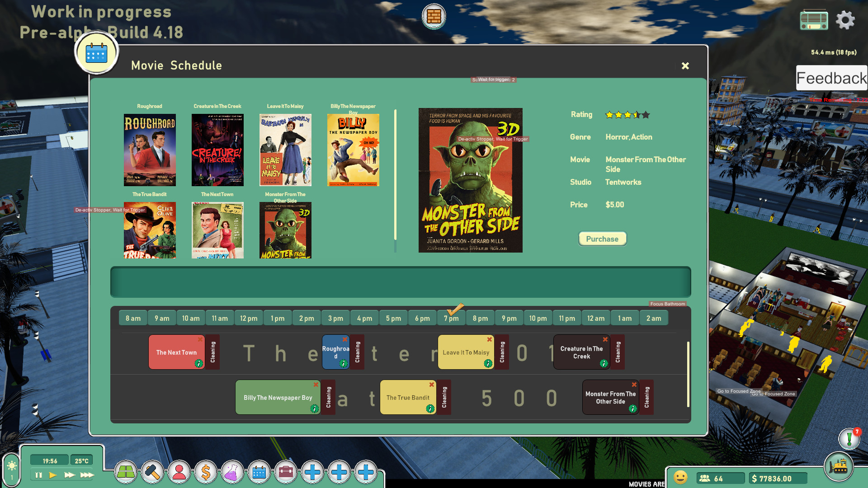Open the floor tiles zoning icon
This screenshot has width=868, height=488.
(126, 473)
